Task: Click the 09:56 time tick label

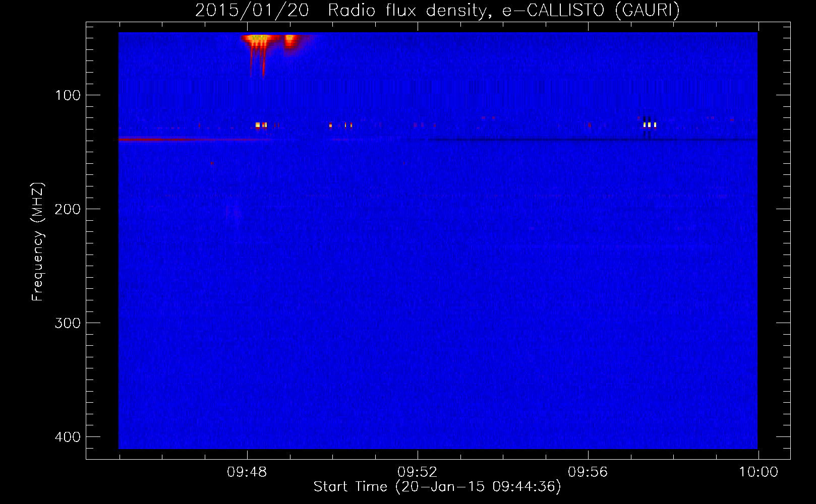Action: coord(588,472)
